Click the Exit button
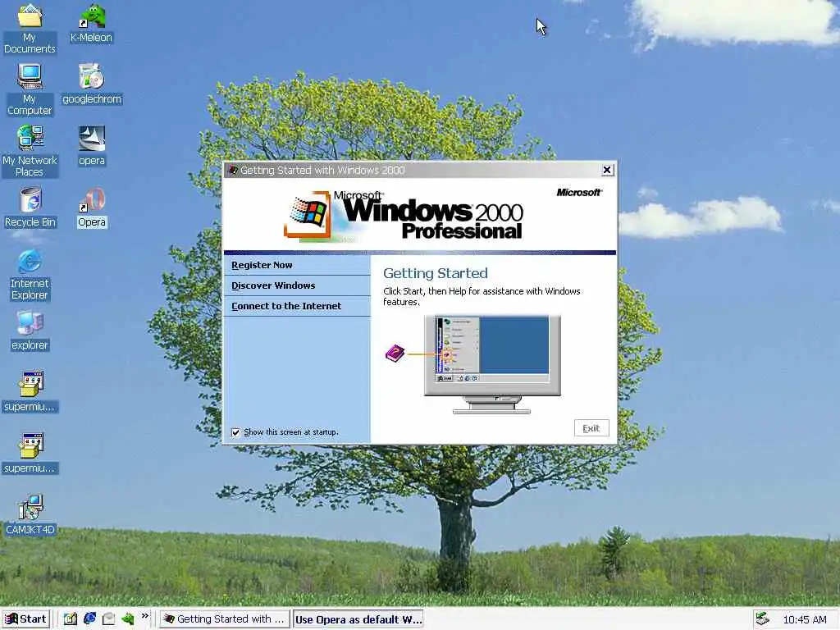Screen dimensions: 840x630 pyautogui.click(x=591, y=428)
